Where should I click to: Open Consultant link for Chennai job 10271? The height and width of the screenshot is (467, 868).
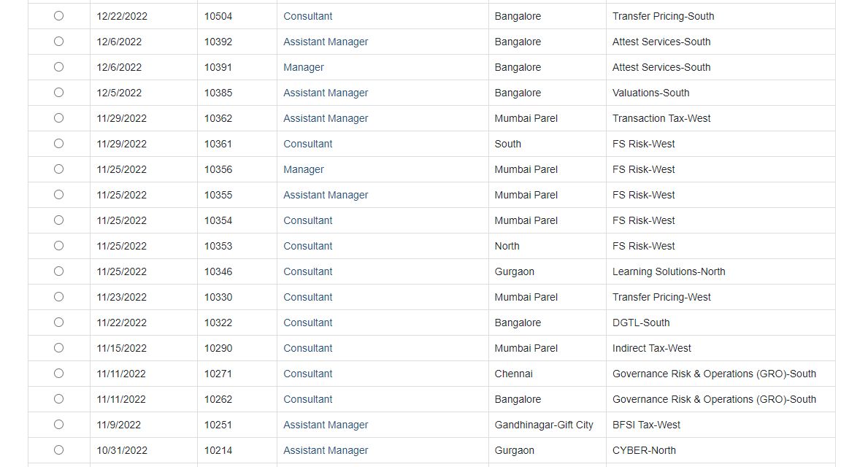click(x=307, y=374)
